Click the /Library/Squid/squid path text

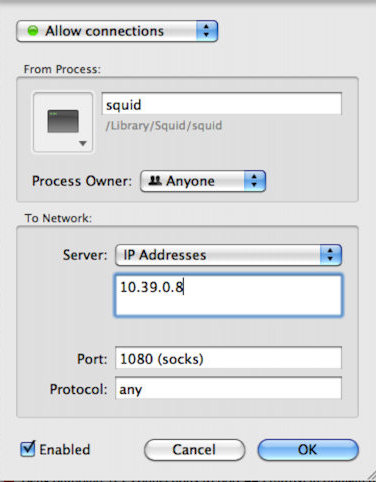point(164,126)
